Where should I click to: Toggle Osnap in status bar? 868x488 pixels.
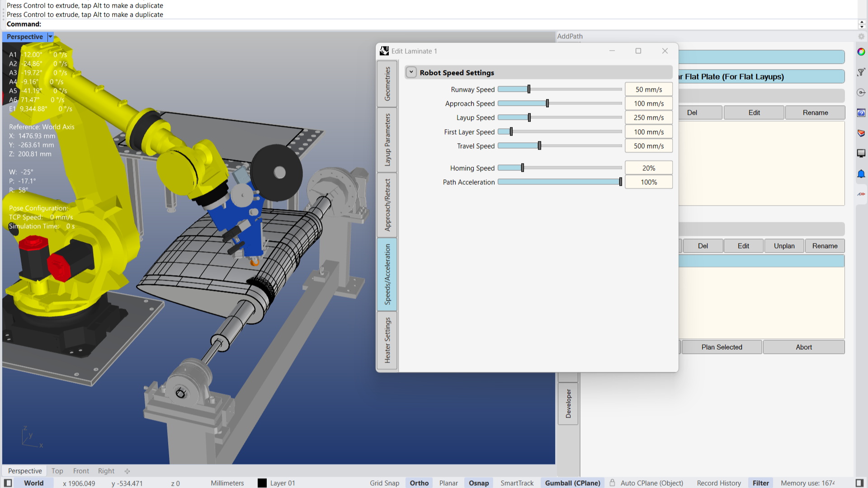tap(479, 483)
